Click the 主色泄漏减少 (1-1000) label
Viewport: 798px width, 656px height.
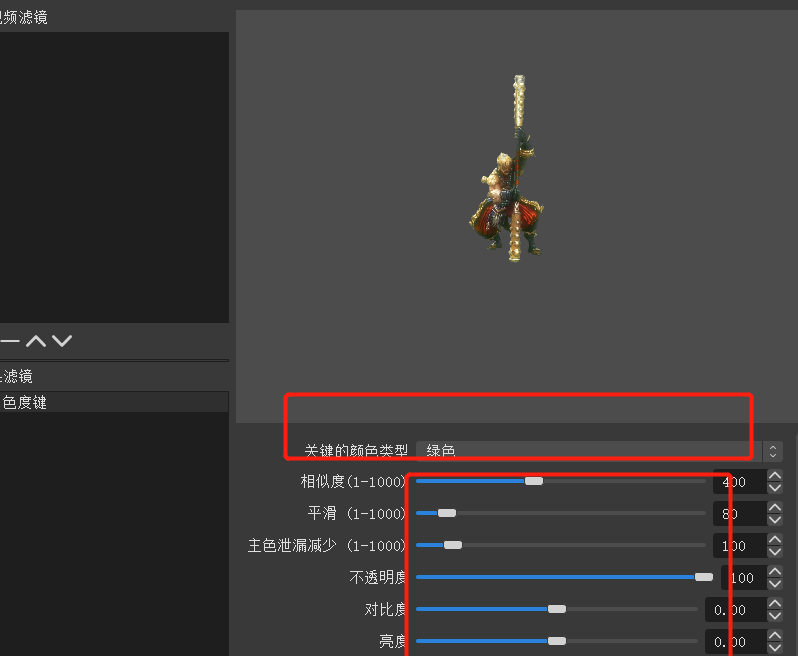[x=326, y=546]
